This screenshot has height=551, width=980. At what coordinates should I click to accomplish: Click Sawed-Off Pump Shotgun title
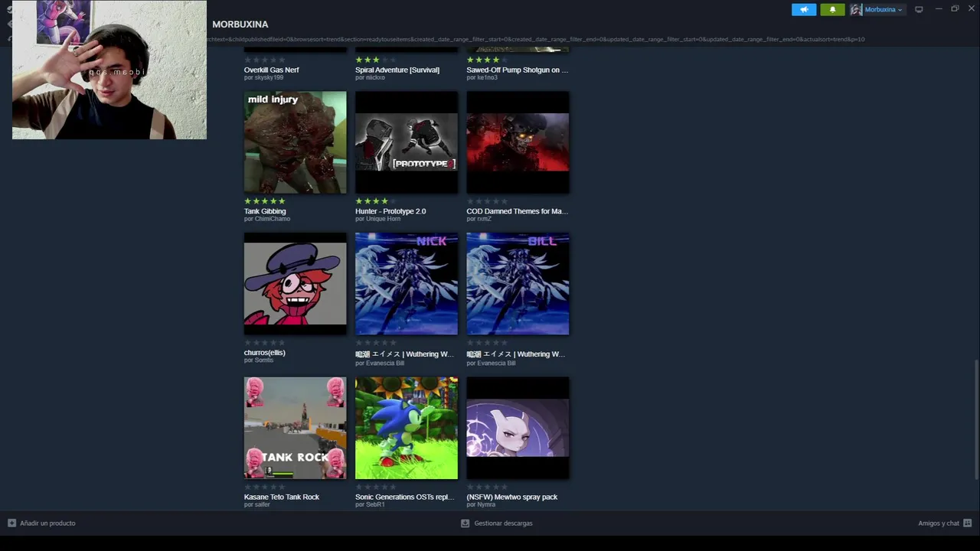click(518, 70)
